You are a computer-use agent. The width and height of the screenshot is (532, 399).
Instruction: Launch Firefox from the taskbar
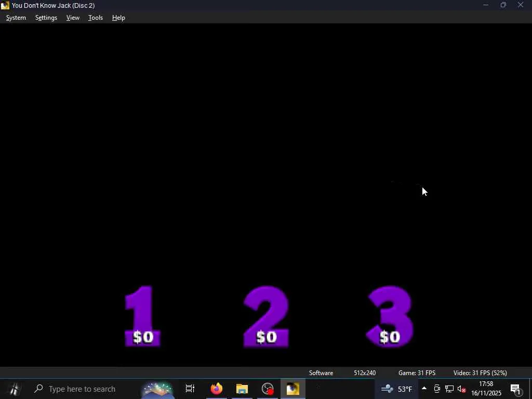pos(217,389)
